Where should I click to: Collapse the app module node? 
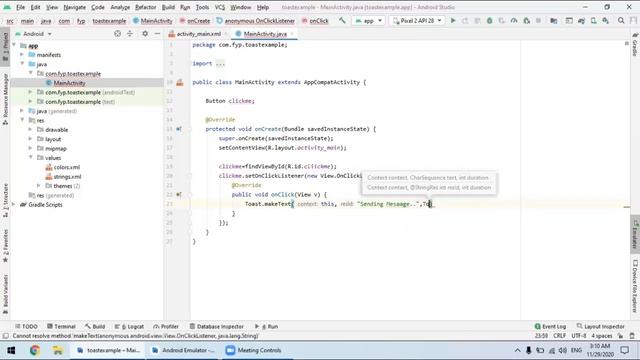(x=14, y=45)
